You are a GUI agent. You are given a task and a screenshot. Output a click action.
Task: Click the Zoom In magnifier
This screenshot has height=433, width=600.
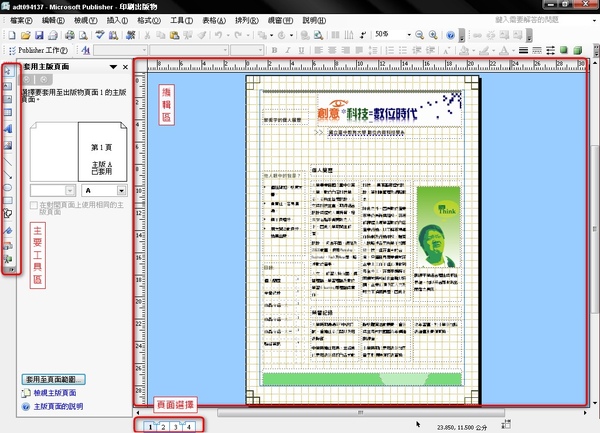click(x=433, y=35)
